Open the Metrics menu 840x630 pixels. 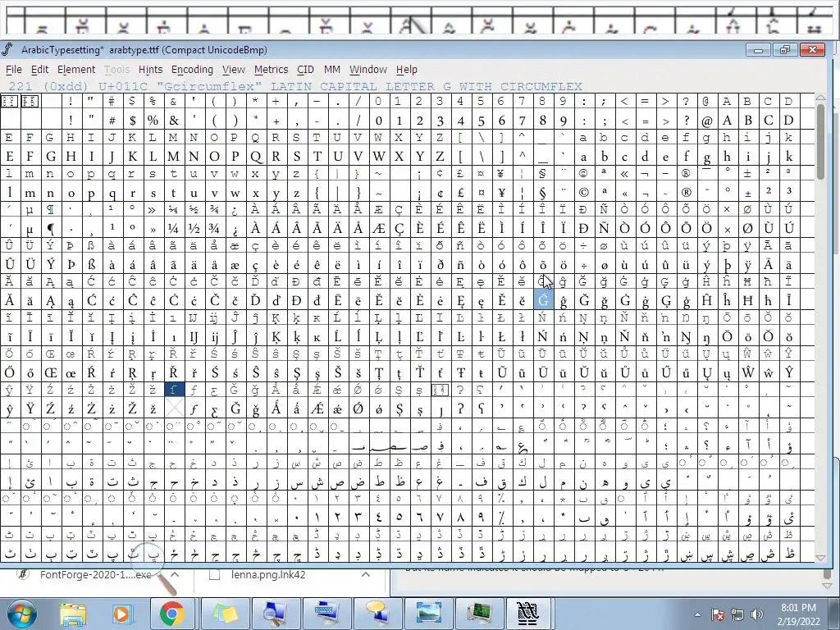click(x=271, y=70)
